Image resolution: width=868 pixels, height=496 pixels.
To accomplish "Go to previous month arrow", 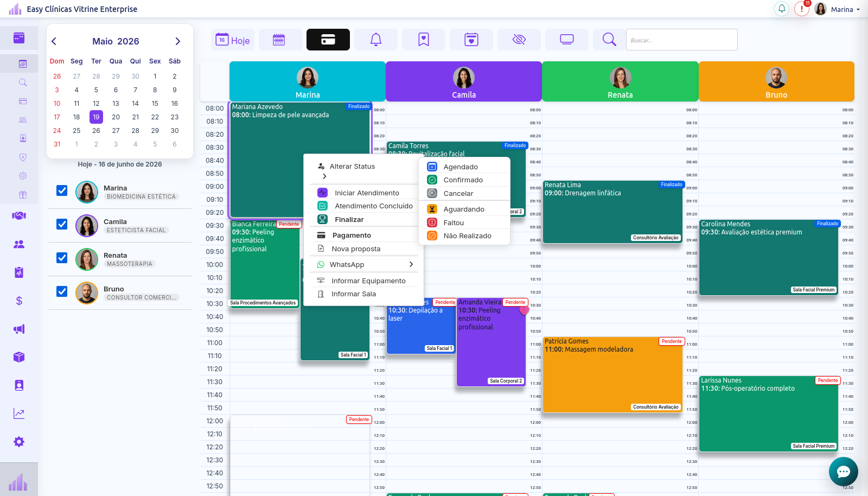I will [54, 41].
